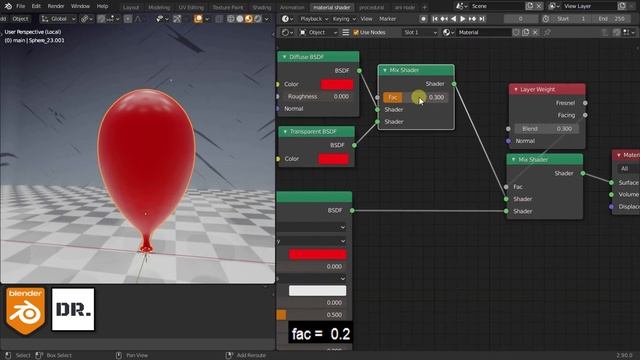This screenshot has height=360, width=640.
Task: Open the viewport Object menu
Action: pyautogui.click(x=20, y=19)
